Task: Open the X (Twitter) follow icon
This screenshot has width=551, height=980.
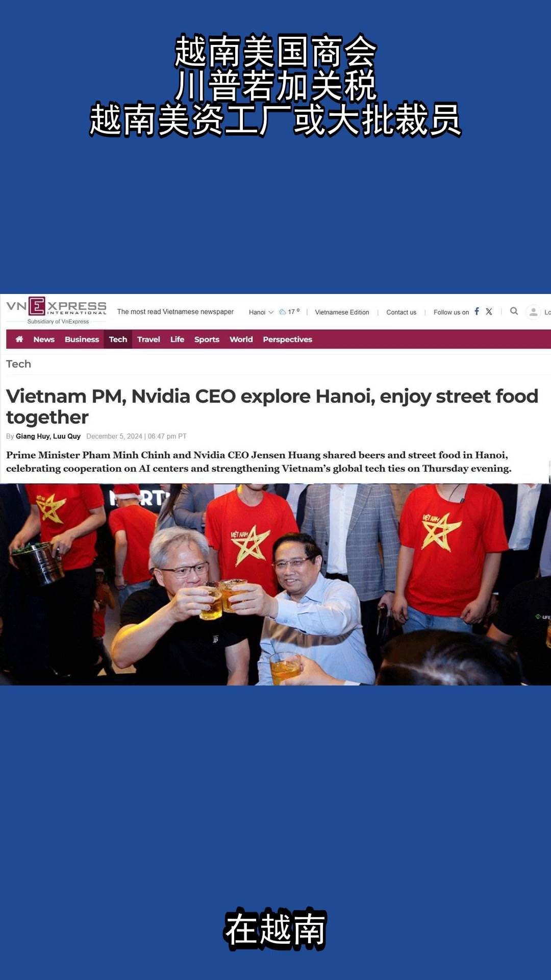Action: [x=489, y=311]
